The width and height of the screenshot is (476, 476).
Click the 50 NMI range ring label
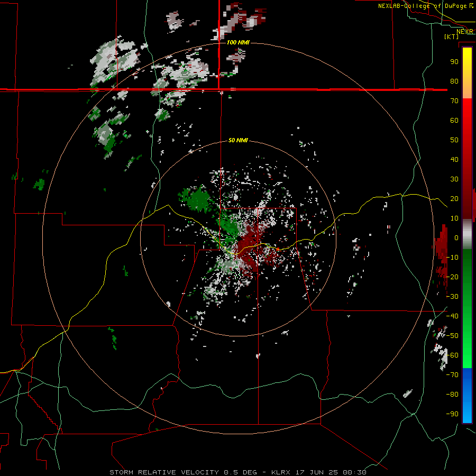coord(237,140)
